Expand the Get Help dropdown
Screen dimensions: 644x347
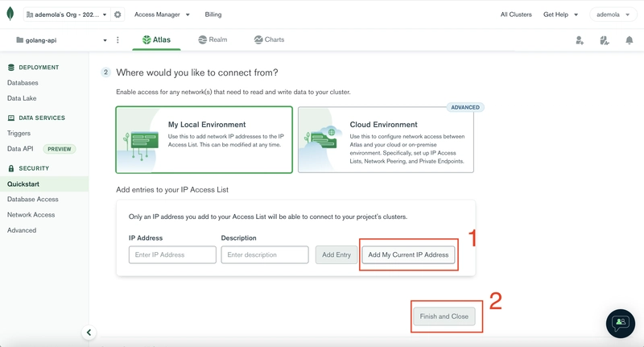(560, 14)
